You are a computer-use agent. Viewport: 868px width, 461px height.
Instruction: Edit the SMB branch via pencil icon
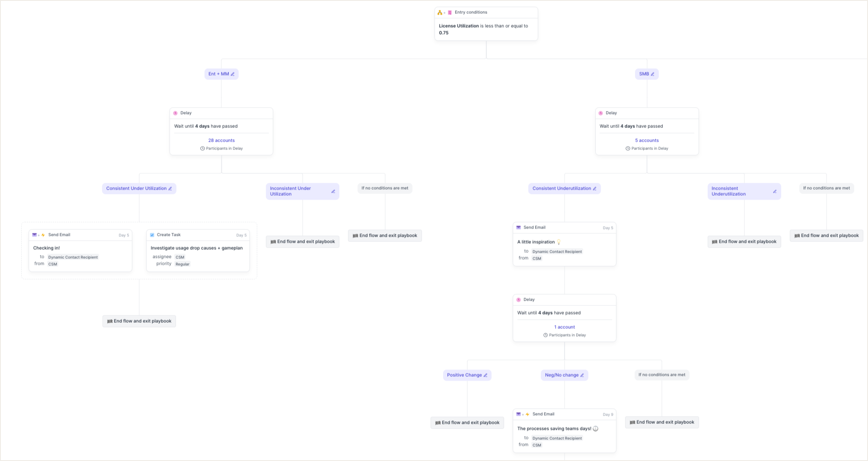pyautogui.click(x=652, y=74)
